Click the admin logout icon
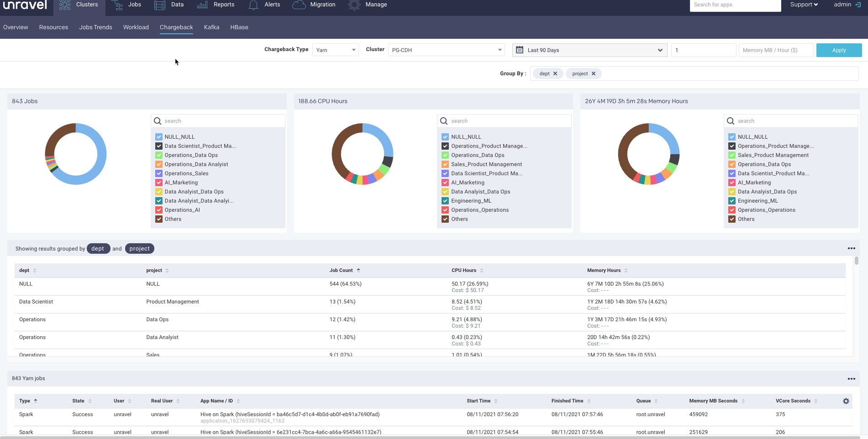The height and width of the screenshot is (439, 868). click(x=858, y=5)
